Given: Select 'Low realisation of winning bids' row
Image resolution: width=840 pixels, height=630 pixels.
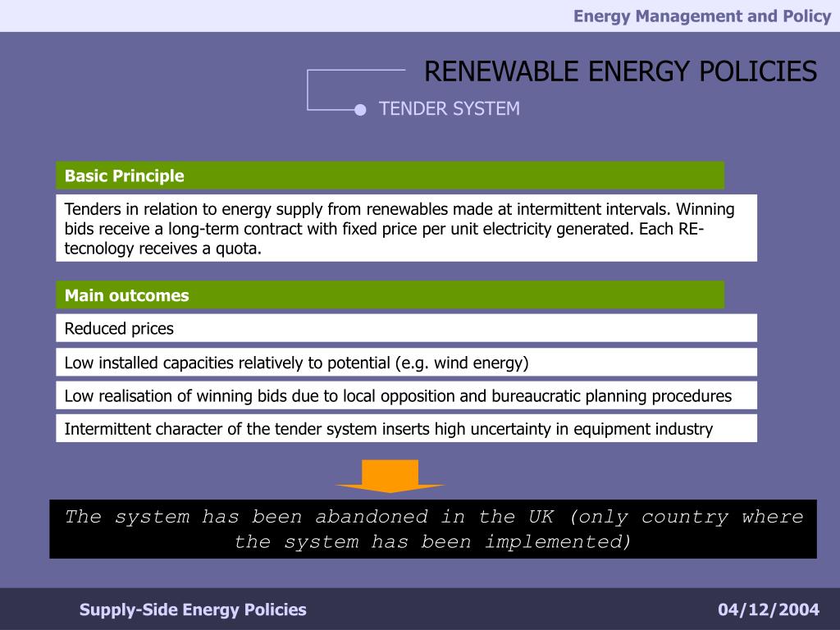Looking at the screenshot, I should click(x=407, y=395).
